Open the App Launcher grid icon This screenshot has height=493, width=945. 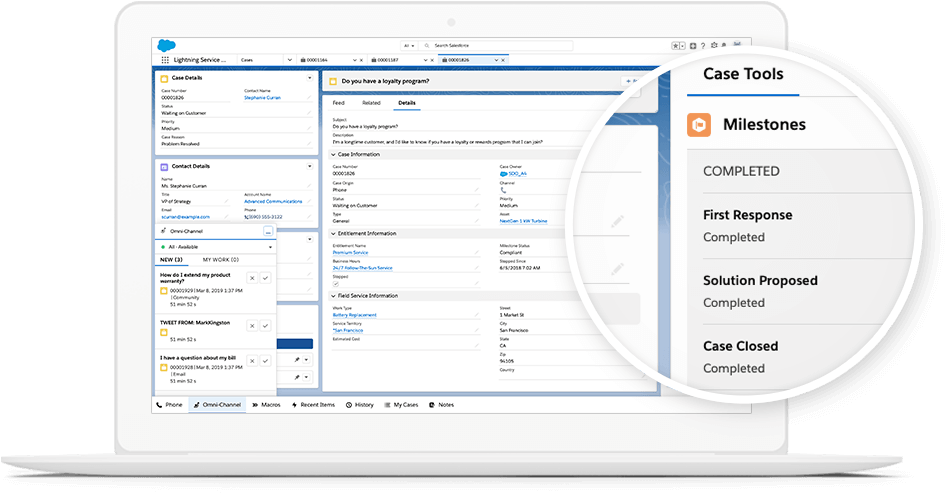(164, 60)
